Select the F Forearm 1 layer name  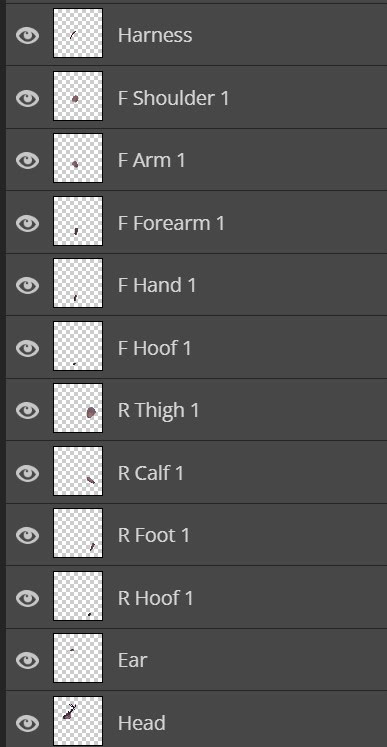tap(171, 223)
